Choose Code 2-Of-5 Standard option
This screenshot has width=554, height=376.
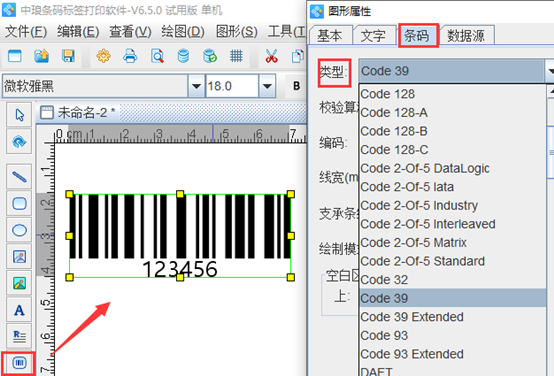point(452,262)
